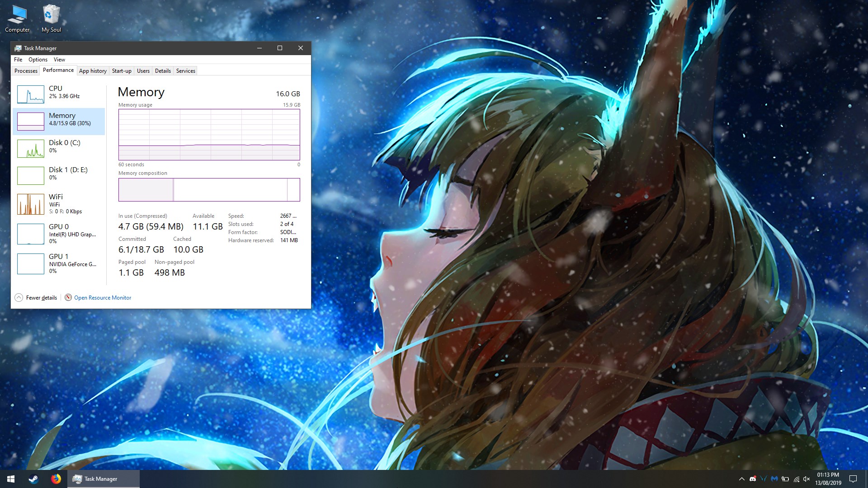Switch to the Users tab
The width and height of the screenshot is (868, 488).
(x=143, y=71)
